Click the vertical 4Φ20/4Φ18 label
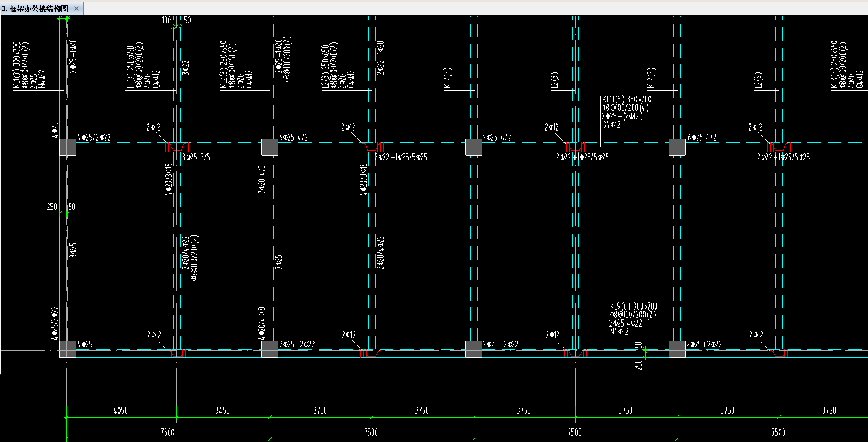 point(262,323)
